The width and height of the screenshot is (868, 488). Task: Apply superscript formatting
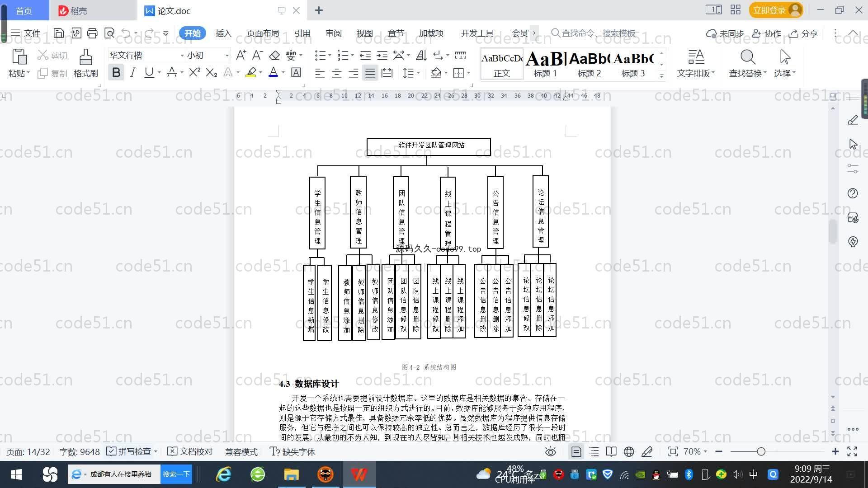[x=194, y=72]
